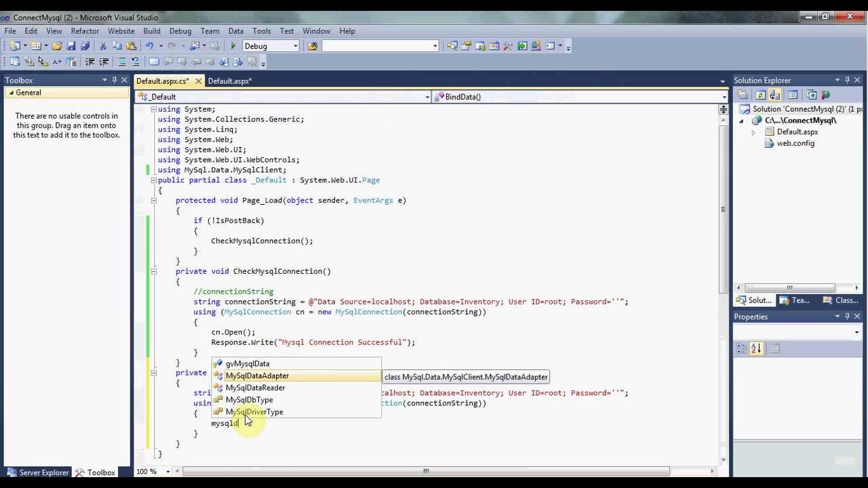Close the Default.aspx.cs* tab
The width and height of the screenshot is (868, 488).
pos(198,81)
